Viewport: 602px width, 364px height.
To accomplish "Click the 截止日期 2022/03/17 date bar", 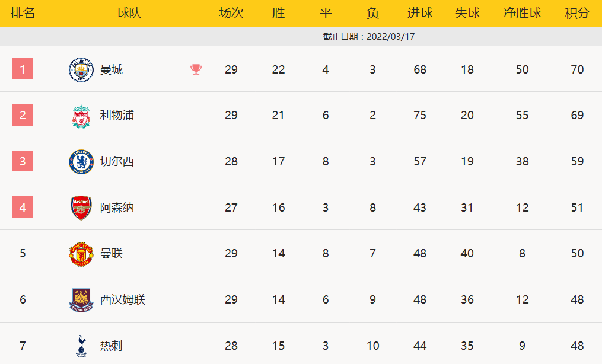I will [368, 37].
